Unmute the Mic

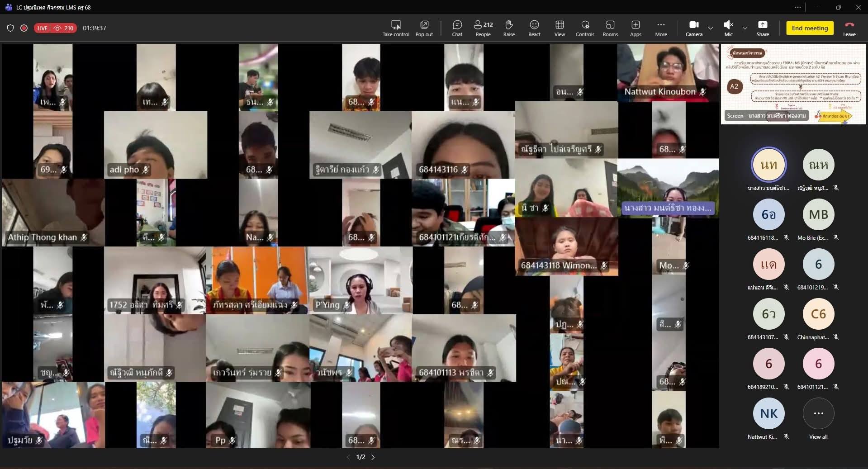pyautogui.click(x=728, y=28)
